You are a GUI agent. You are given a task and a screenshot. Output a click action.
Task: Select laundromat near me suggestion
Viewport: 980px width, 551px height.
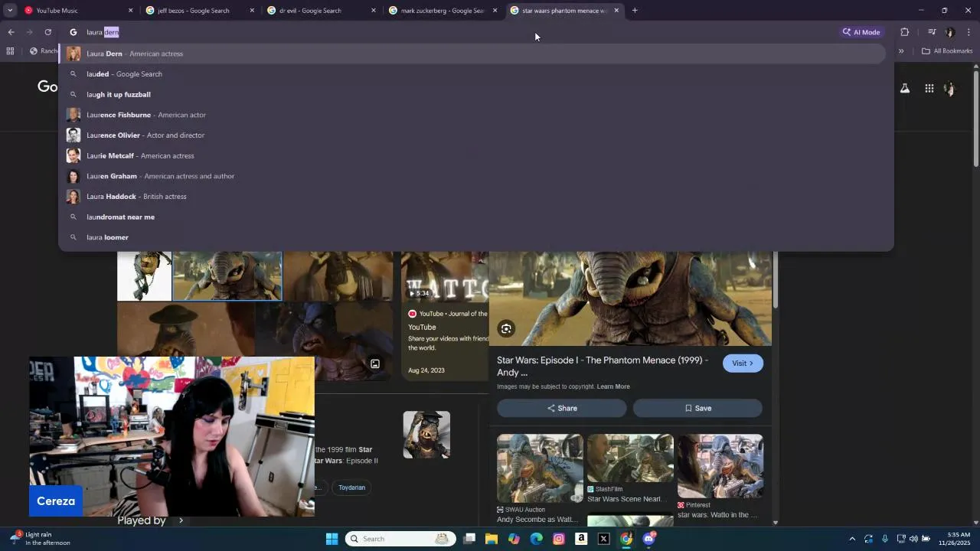[x=472, y=217]
